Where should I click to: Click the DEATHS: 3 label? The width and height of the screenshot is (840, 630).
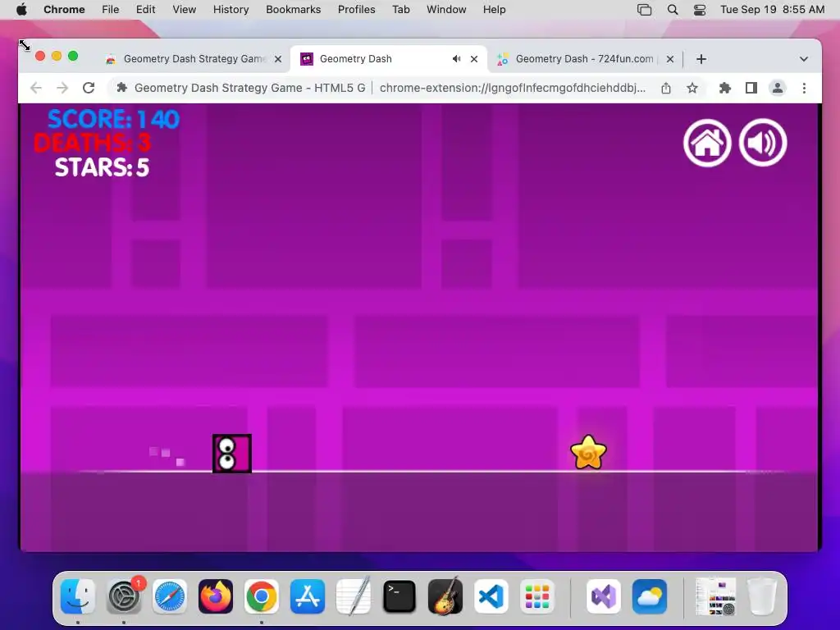pos(92,143)
